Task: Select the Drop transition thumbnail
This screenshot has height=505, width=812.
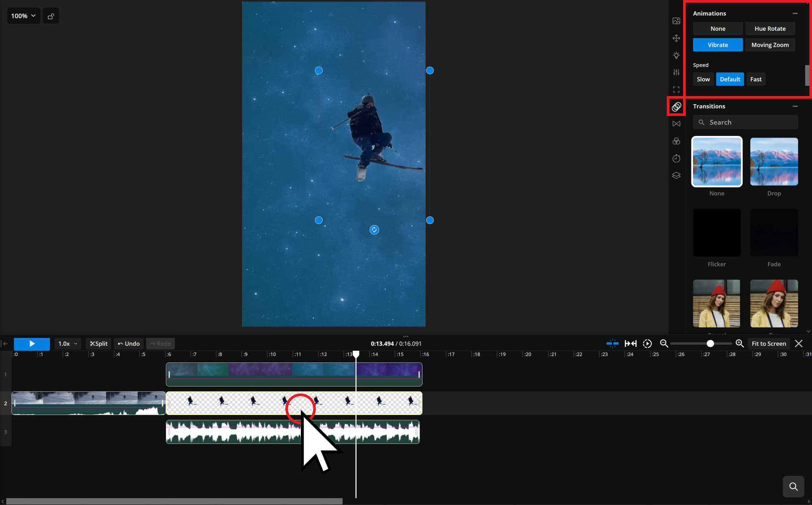Action: (774, 161)
